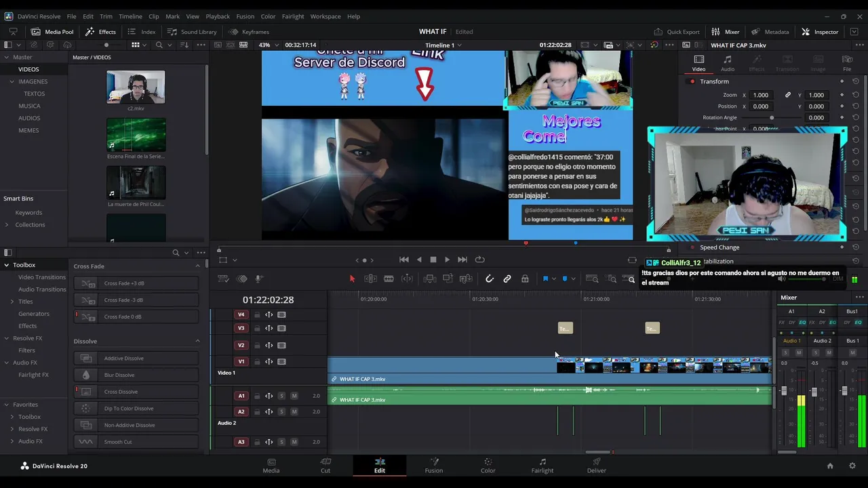Switch to the Deliver page
Image resolution: width=868 pixels, height=488 pixels.
point(597,466)
